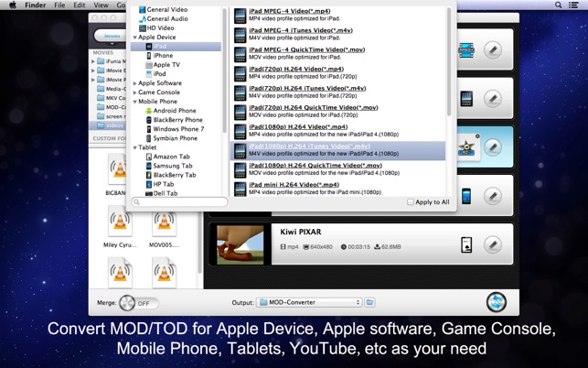Select the HD Video category icon
This screenshot has height=368, width=588.
pos(142,28)
